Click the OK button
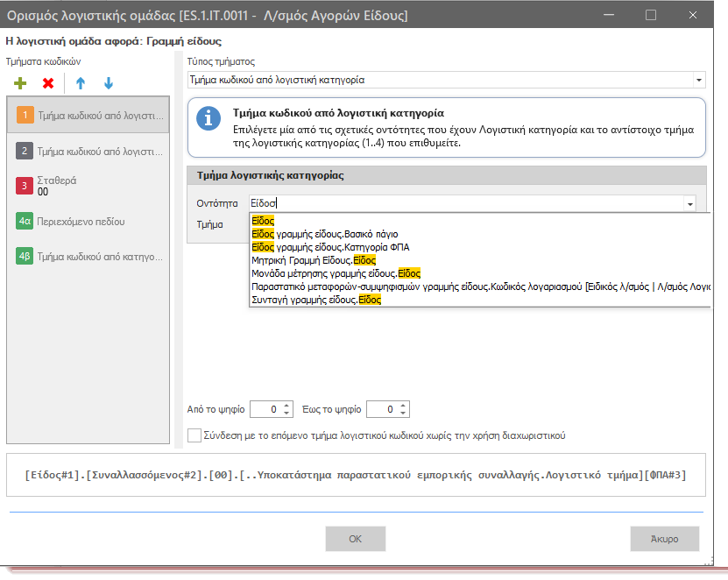Screen dimensions: 728x580 [x=355, y=539]
